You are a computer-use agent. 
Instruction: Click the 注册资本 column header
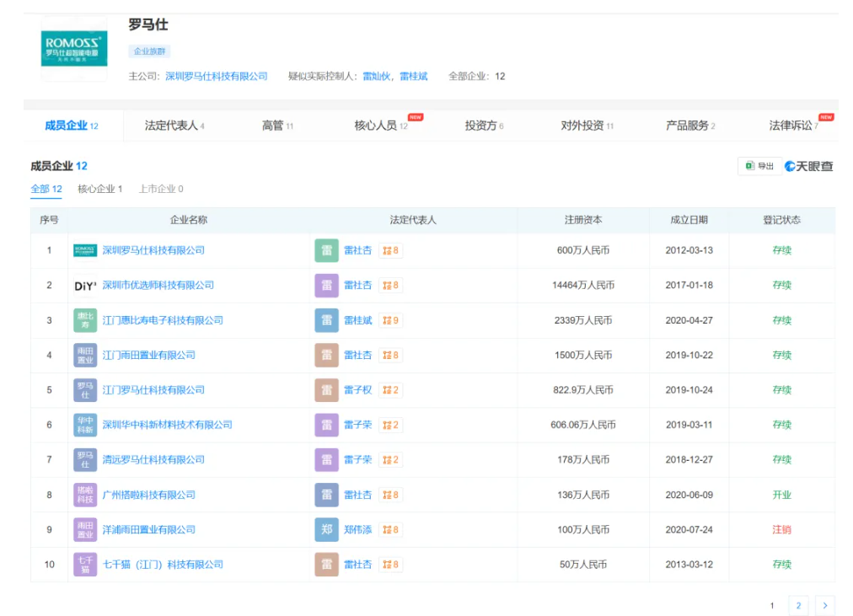tap(583, 220)
